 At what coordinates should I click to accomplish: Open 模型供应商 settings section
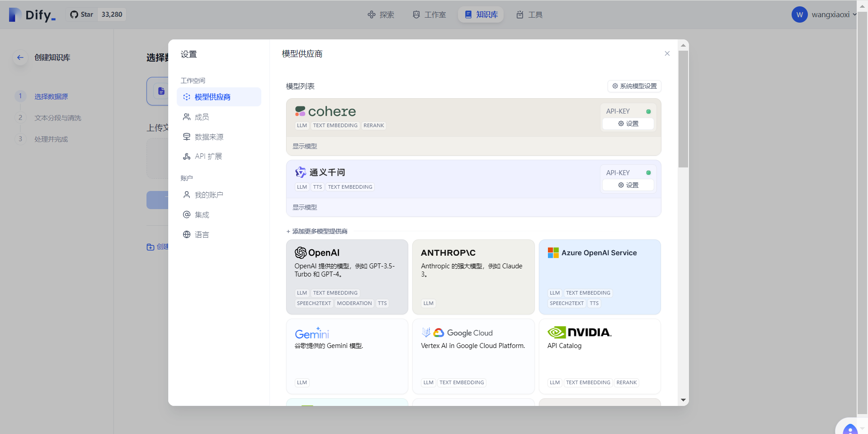pyautogui.click(x=219, y=97)
